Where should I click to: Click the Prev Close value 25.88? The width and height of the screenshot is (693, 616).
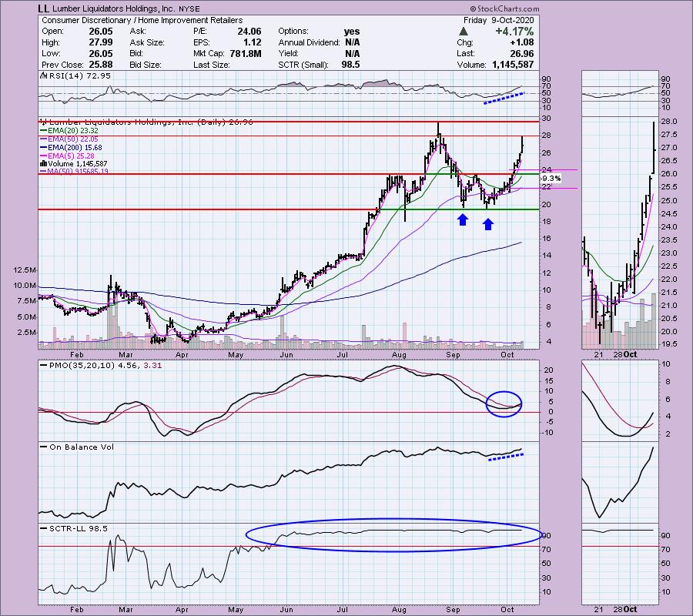[x=101, y=65]
